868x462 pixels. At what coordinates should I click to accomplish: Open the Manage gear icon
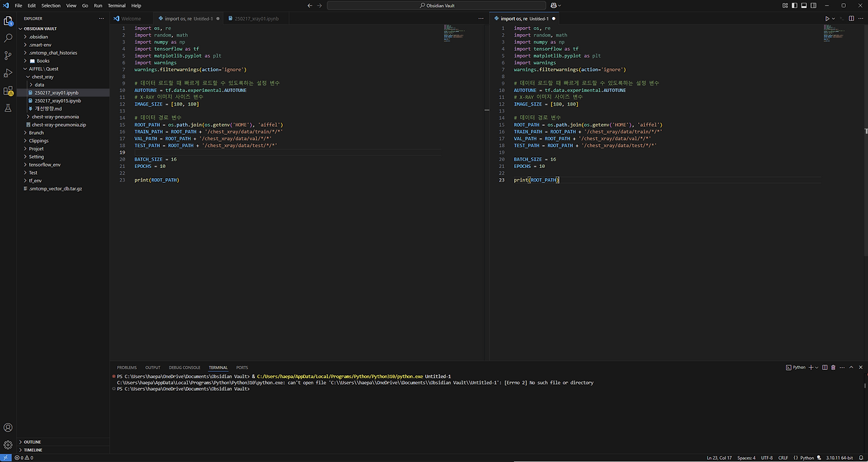pos(8,445)
